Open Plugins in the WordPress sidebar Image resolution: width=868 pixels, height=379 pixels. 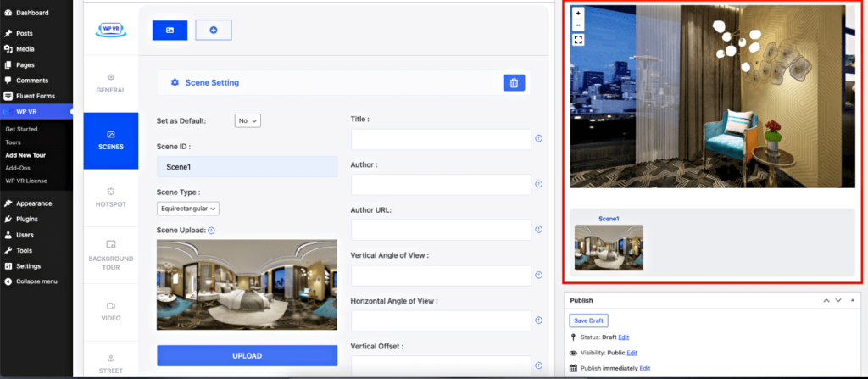pyautogui.click(x=27, y=219)
